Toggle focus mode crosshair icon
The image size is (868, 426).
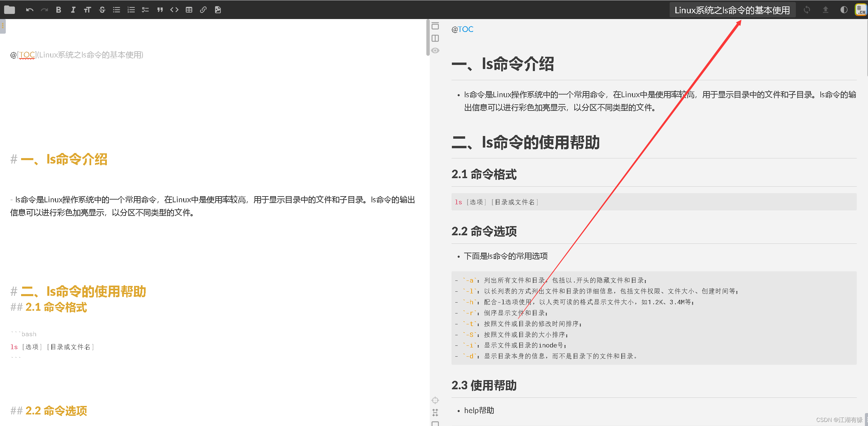pos(435,400)
